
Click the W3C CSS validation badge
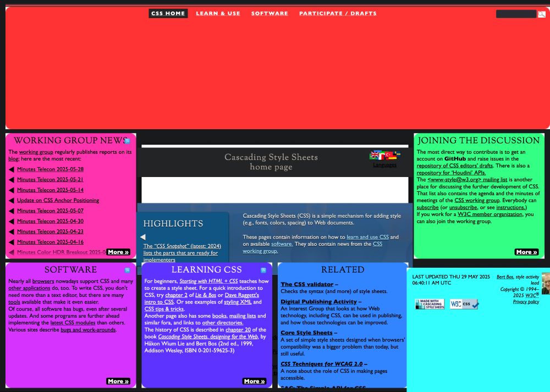(464, 304)
